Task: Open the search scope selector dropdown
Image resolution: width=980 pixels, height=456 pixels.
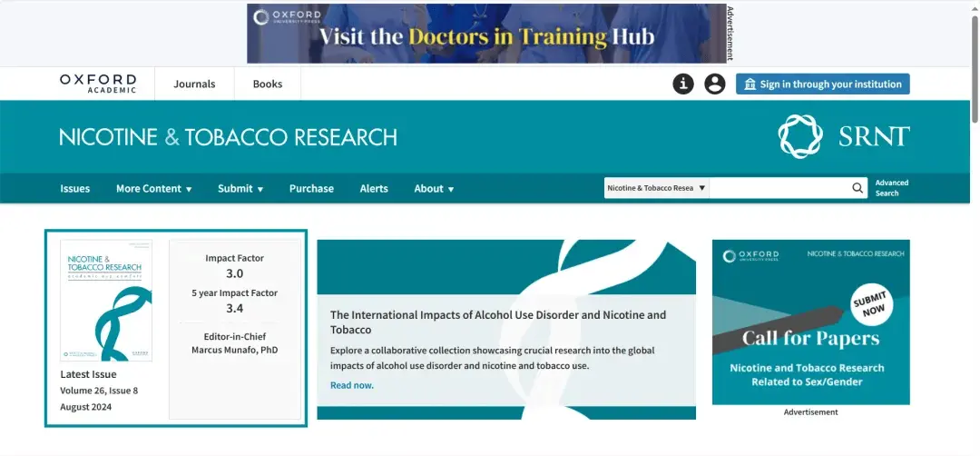Action: 656,188
